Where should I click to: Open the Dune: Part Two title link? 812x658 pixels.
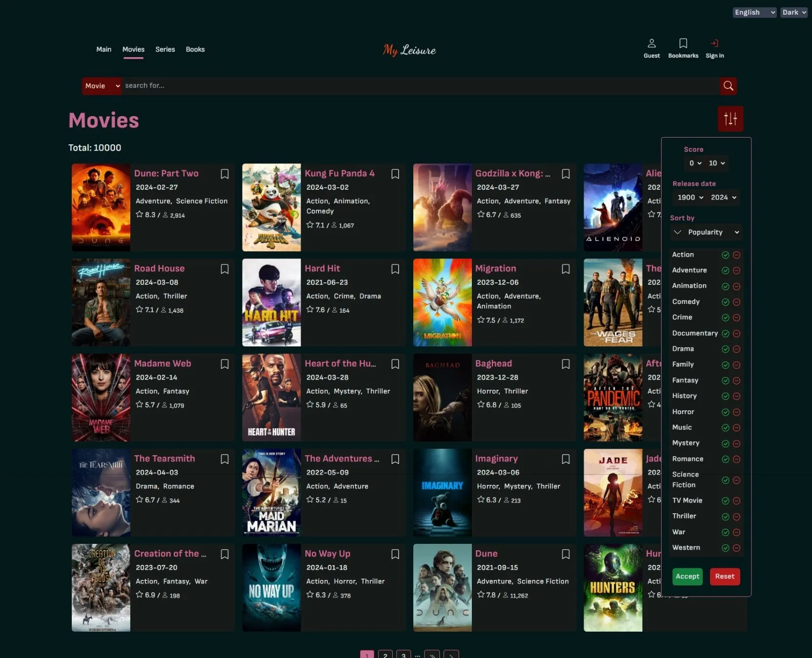tap(166, 173)
